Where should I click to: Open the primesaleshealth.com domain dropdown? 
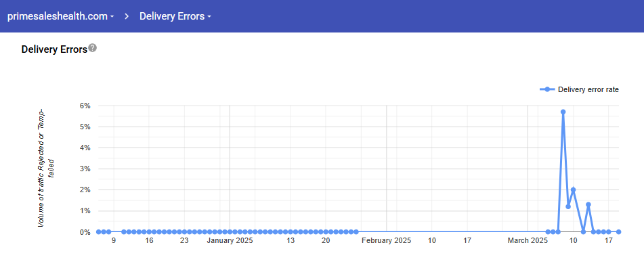[60, 16]
